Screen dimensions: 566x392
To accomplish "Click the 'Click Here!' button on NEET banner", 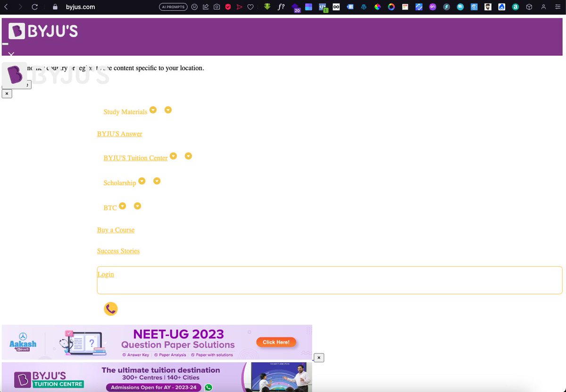I will [276, 343].
